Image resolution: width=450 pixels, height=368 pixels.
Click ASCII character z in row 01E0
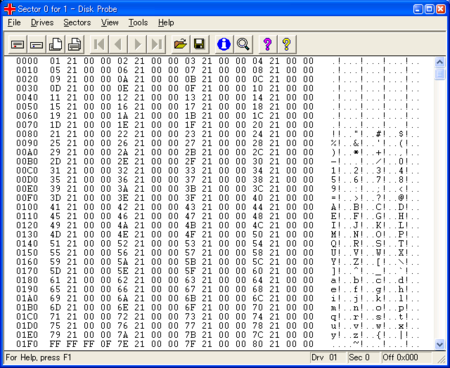[356, 335]
